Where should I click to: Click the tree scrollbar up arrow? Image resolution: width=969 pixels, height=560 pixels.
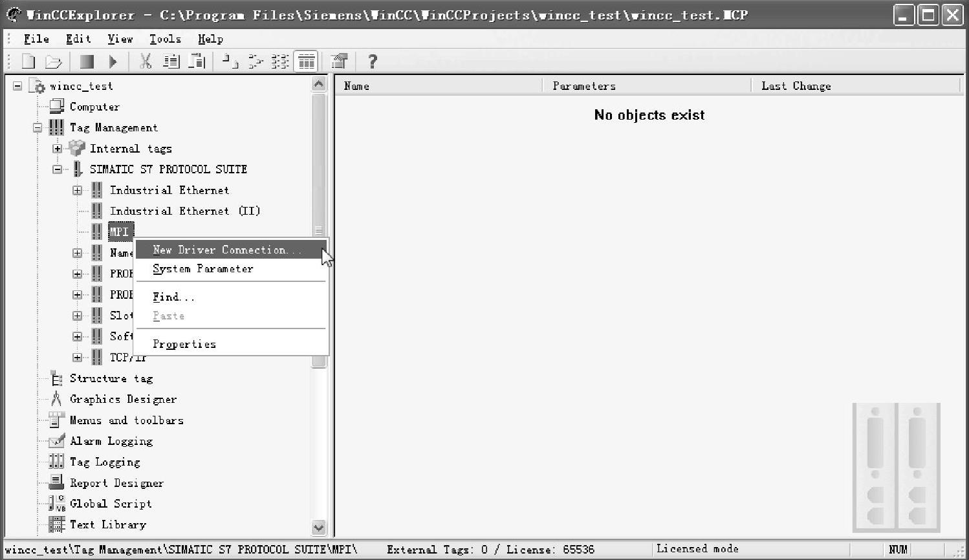(318, 84)
